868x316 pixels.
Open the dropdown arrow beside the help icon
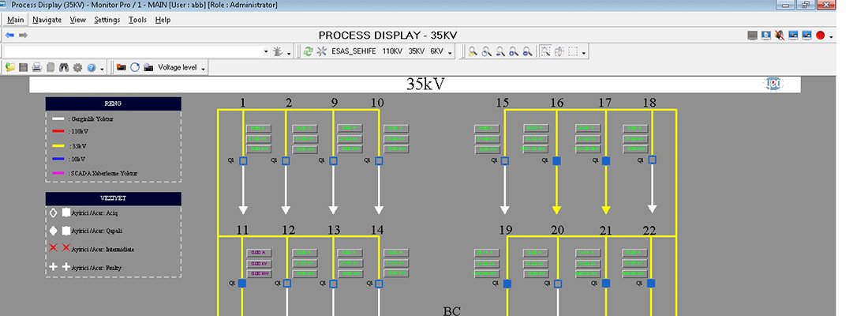103,69
